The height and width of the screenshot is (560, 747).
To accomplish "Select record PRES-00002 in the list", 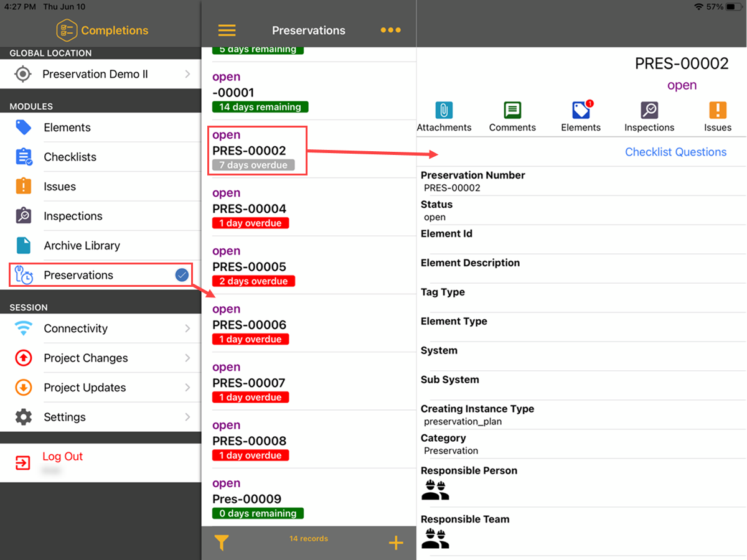I will (x=309, y=149).
